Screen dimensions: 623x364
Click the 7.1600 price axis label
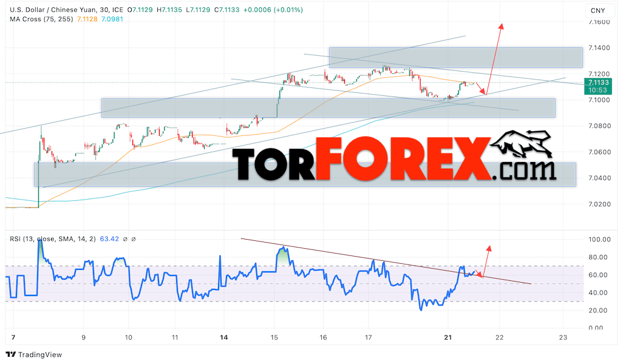597,22
